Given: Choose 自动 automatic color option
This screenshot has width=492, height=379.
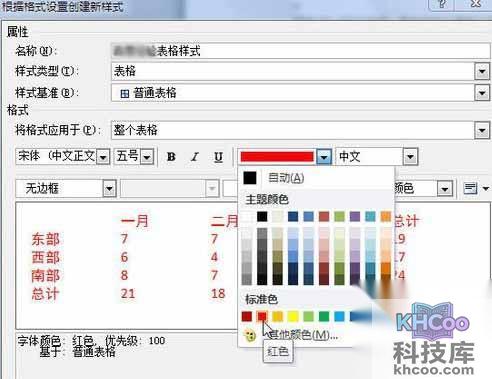Looking at the screenshot, I should click(286, 178).
